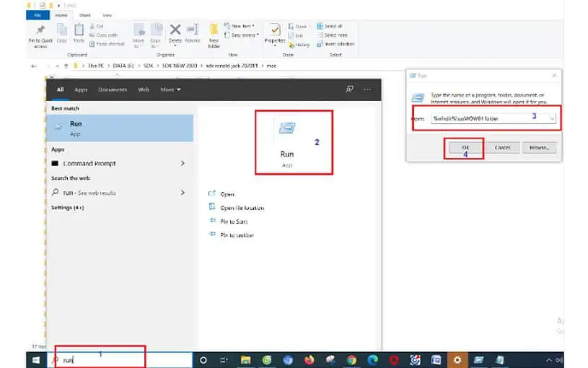Click OK in the Run dialog

click(x=465, y=148)
